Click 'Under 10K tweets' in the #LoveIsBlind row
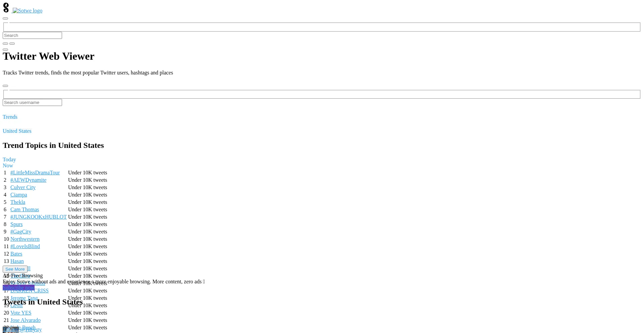This screenshot has height=333, width=644. (88, 246)
